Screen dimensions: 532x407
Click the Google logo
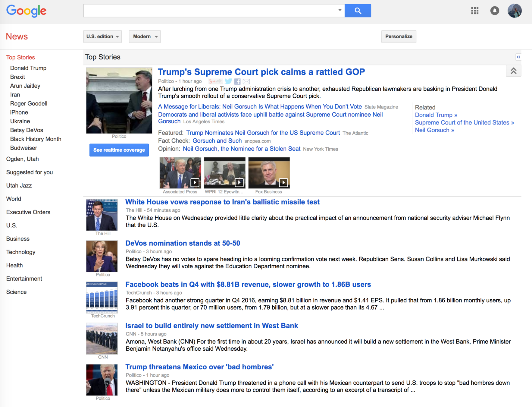[x=27, y=11]
